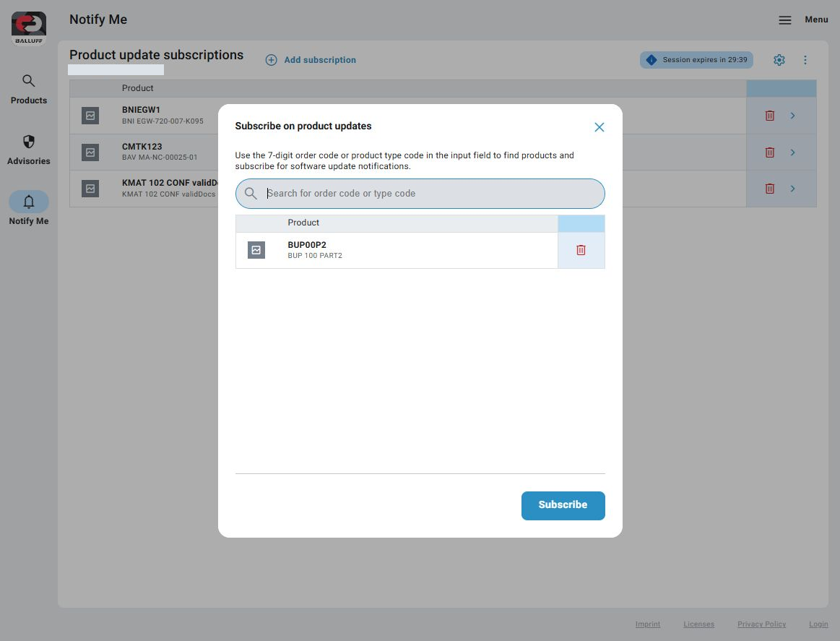Open the Advisories shield section
Image resolution: width=840 pixels, height=641 pixels.
click(x=28, y=150)
